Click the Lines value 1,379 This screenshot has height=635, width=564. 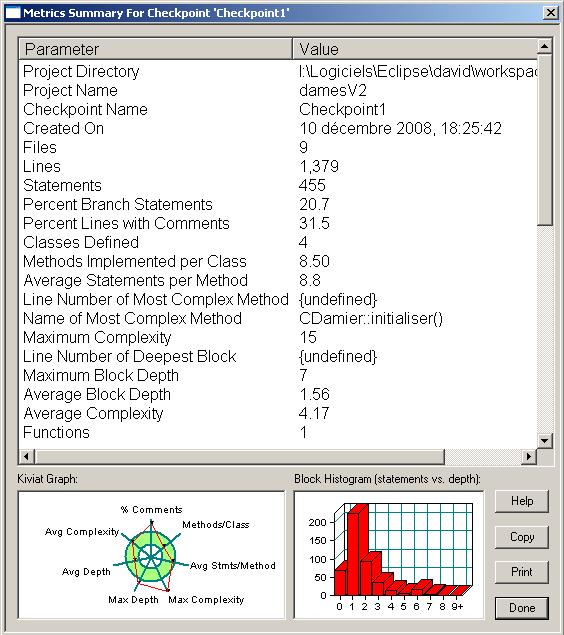[319, 166]
